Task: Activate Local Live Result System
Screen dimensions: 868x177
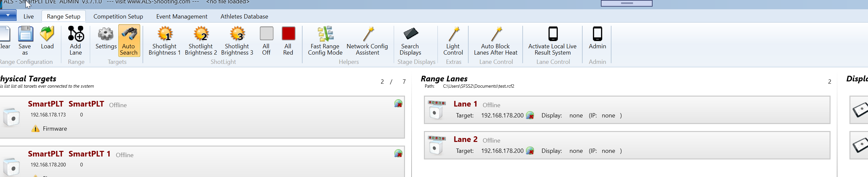Action: click(x=552, y=40)
